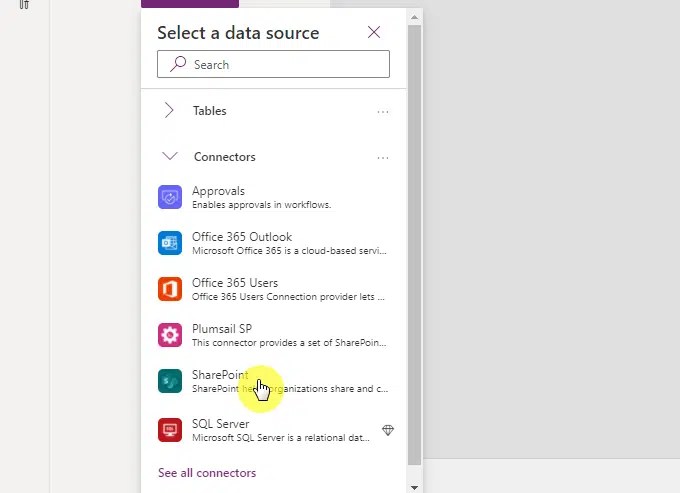Click the panel scrollbar down arrow
This screenshot has width=680, height=493.
[x=414, y=488]
